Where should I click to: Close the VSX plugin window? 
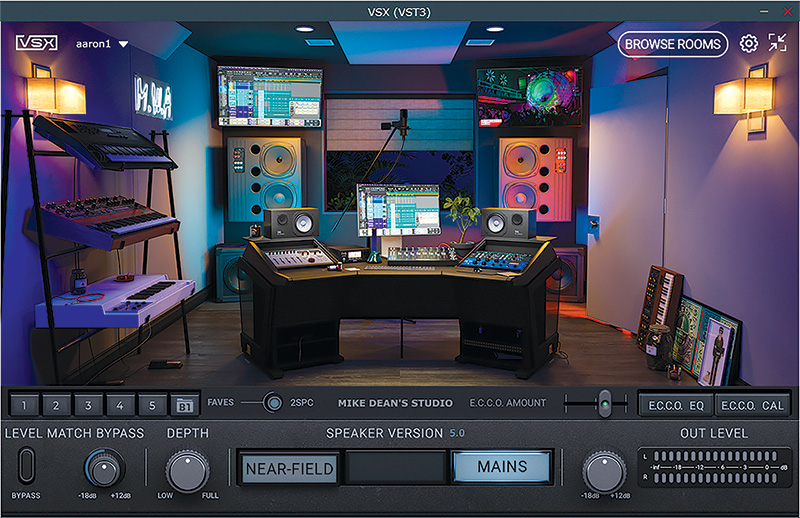click(788, 11)
